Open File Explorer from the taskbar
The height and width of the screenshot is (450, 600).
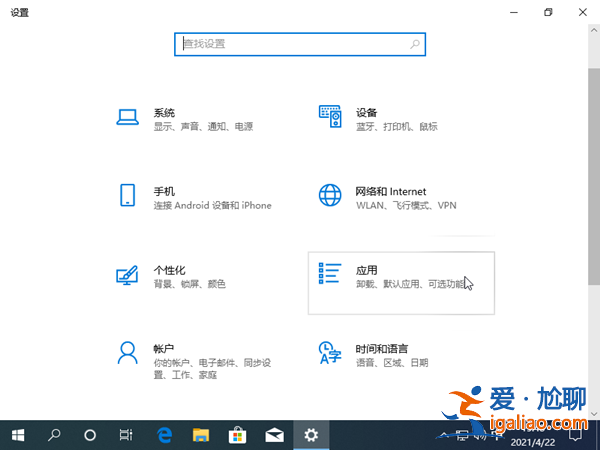[201, 435]
